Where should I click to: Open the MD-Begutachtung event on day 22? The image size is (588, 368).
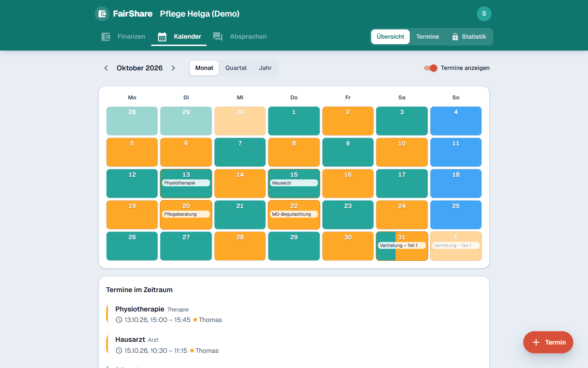pos(294,214)
